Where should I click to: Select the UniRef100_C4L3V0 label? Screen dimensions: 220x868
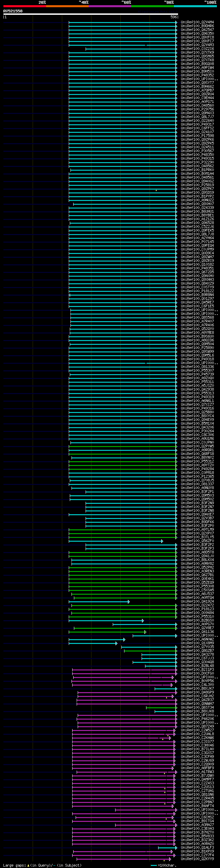(197, 685)
